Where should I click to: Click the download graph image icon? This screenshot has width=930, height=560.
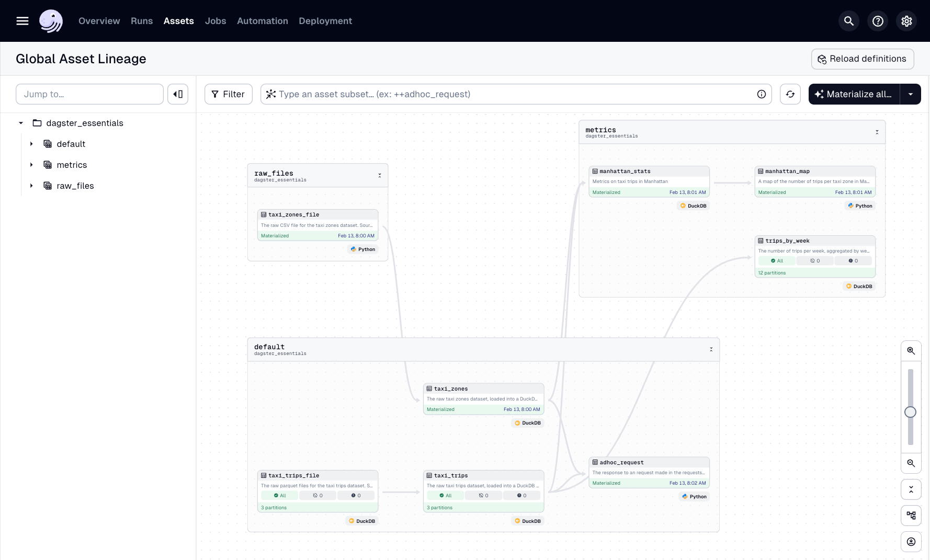[911, 542]
